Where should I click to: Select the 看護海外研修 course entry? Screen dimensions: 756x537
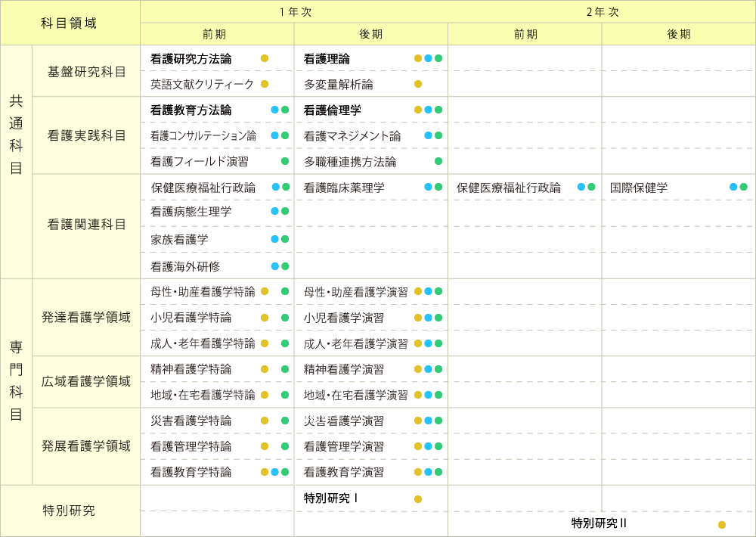click(x=185, y=266)
